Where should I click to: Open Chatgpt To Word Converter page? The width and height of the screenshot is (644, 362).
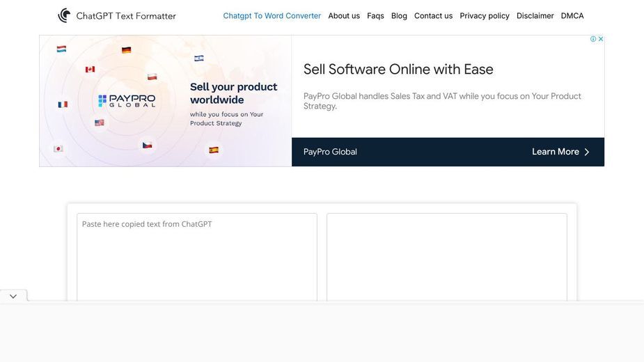click(272, 15)
